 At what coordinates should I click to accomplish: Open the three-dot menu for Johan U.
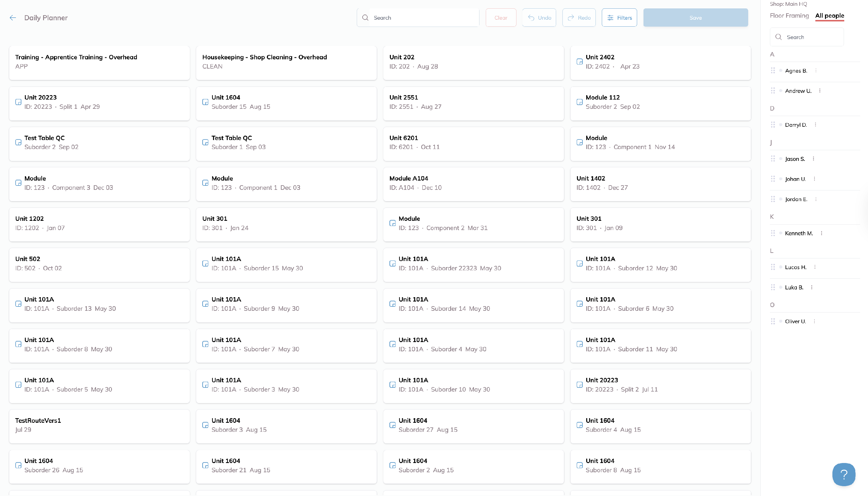click(x=814, y=179)
